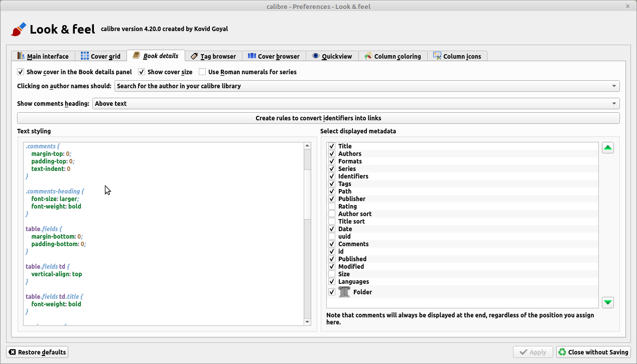Switch to the Column coloring tab
This screenshot has width=637, height=364.
click(393, 56)
